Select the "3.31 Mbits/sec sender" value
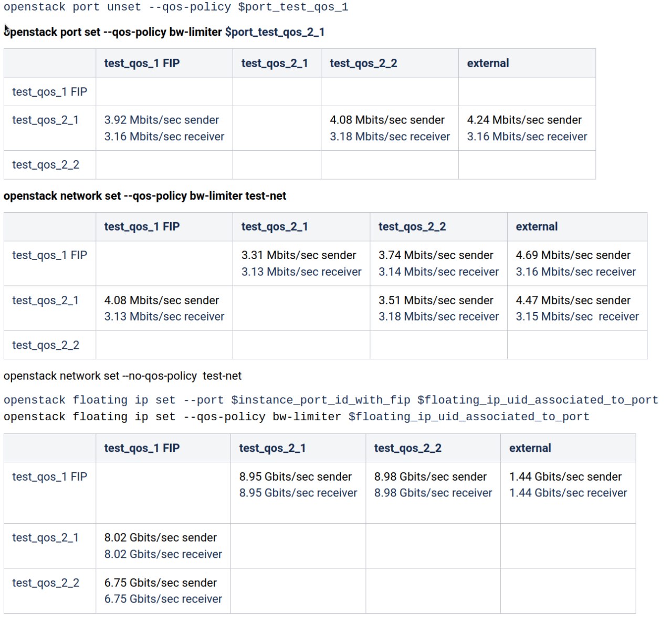672x621 pixels. pyautogui.click(x=298, y=255)
